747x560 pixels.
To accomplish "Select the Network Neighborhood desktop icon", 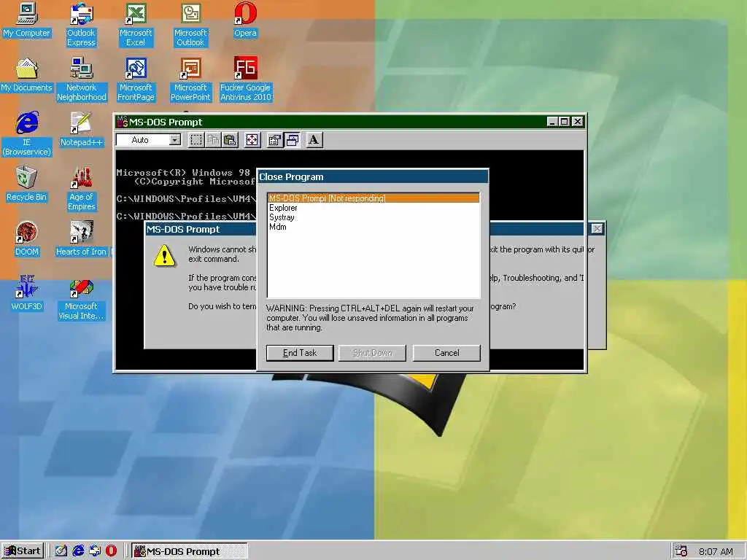I will click(x=82, y=79).
